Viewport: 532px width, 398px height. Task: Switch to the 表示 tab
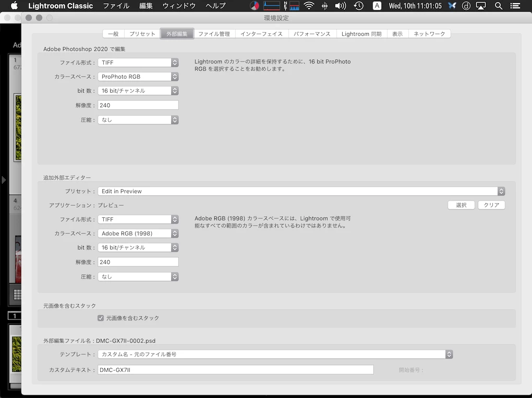tap(397, 34)
